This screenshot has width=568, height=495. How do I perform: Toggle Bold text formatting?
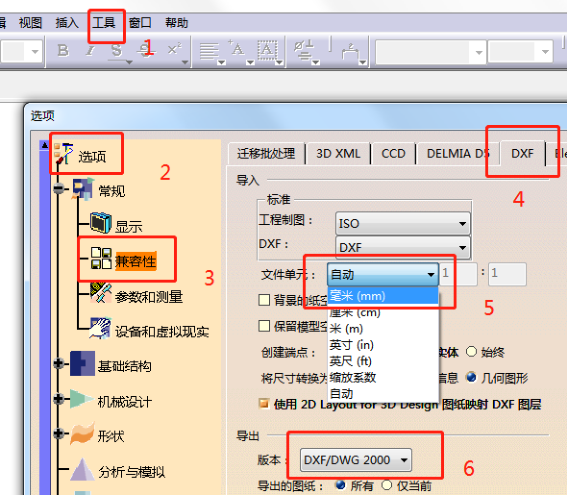63,50
